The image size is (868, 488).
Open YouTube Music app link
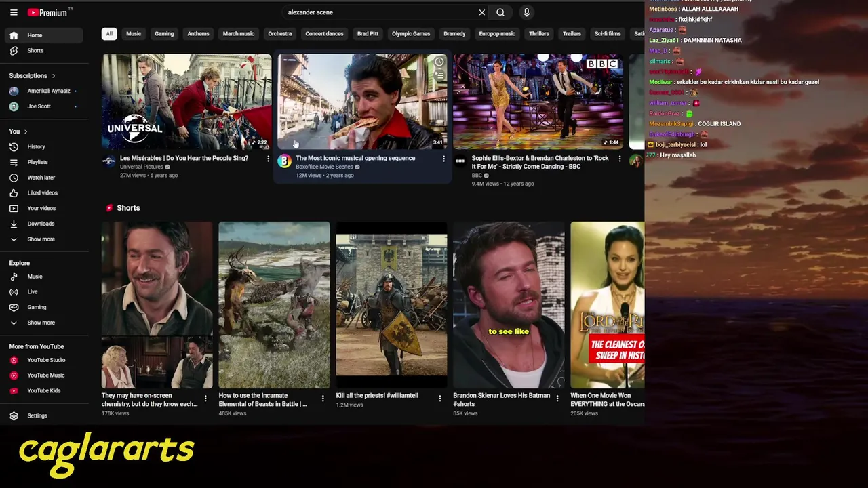coord(45,375)
